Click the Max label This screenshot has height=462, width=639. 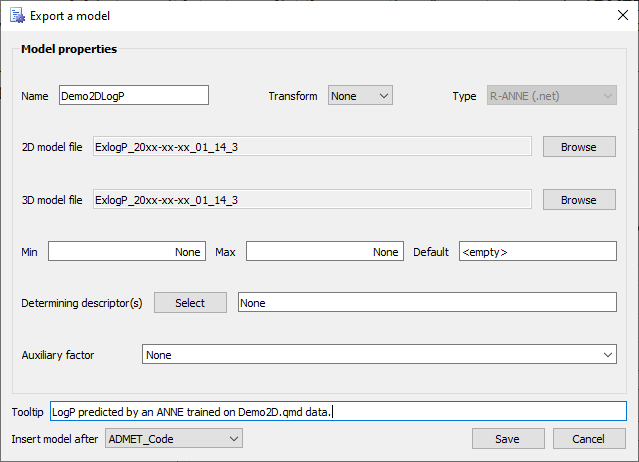click(225, 252)
